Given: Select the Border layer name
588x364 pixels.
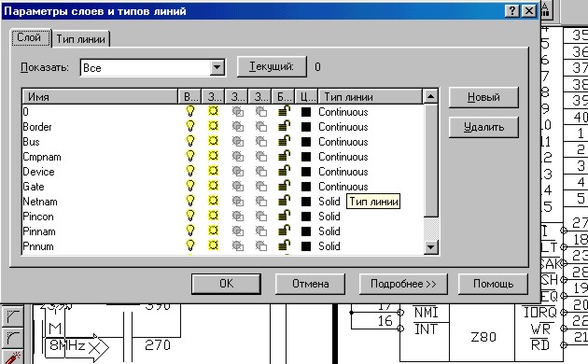Looking at the screenshot, I should (37, 127).
